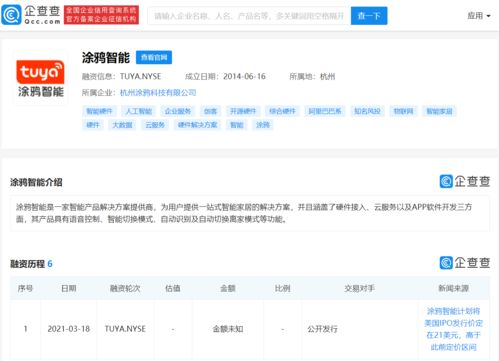The image size is (499, 361).
Task: Click the 涂鸦智能 company title
Action: [106, 58]
